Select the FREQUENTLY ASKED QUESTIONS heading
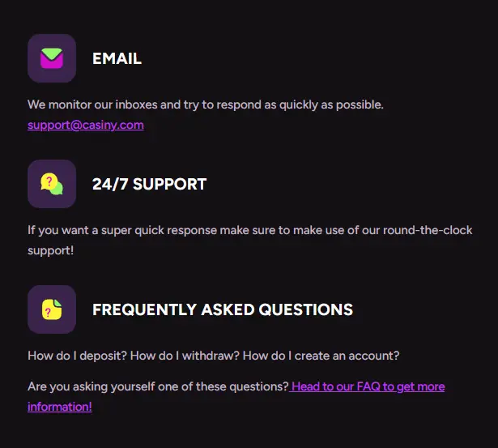Image resolution: width=498 pixels, height=448 pixels. click(x=223, y=309)
